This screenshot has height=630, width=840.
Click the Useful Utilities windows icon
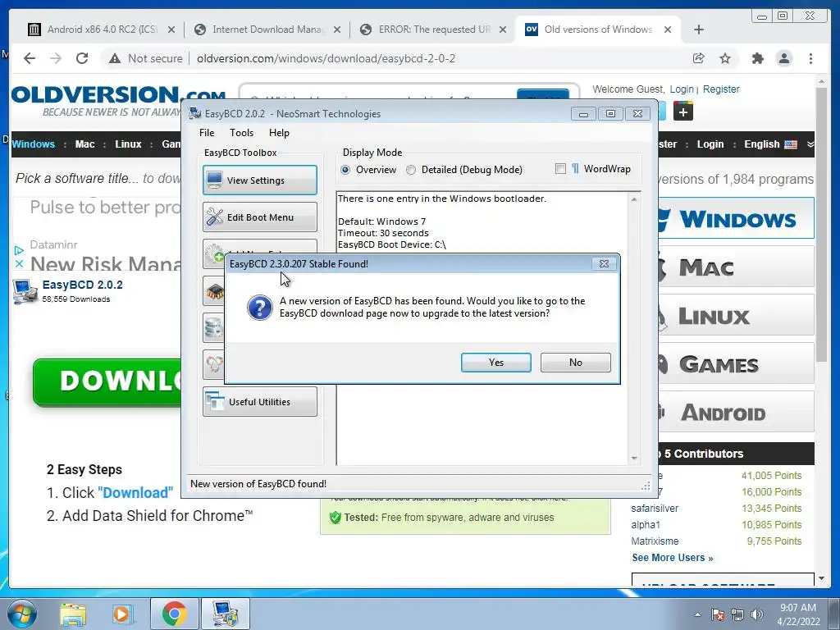(216, 401)
